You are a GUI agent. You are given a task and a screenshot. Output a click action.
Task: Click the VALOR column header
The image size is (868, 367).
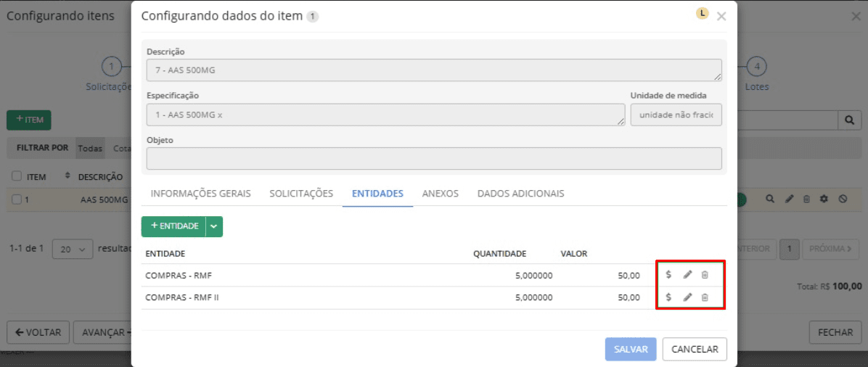[573, 254]
